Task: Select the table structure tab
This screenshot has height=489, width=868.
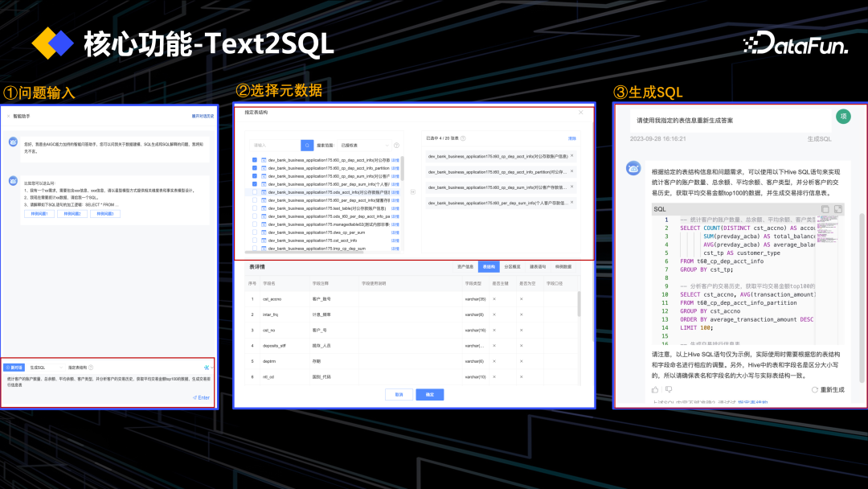Action: click(489, 267)
